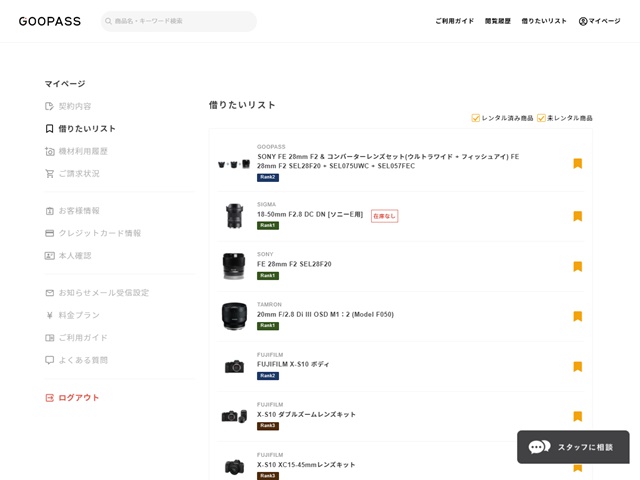
Task: Open 18-50mm F2.8 DC DN item
Action: point(310,214)
